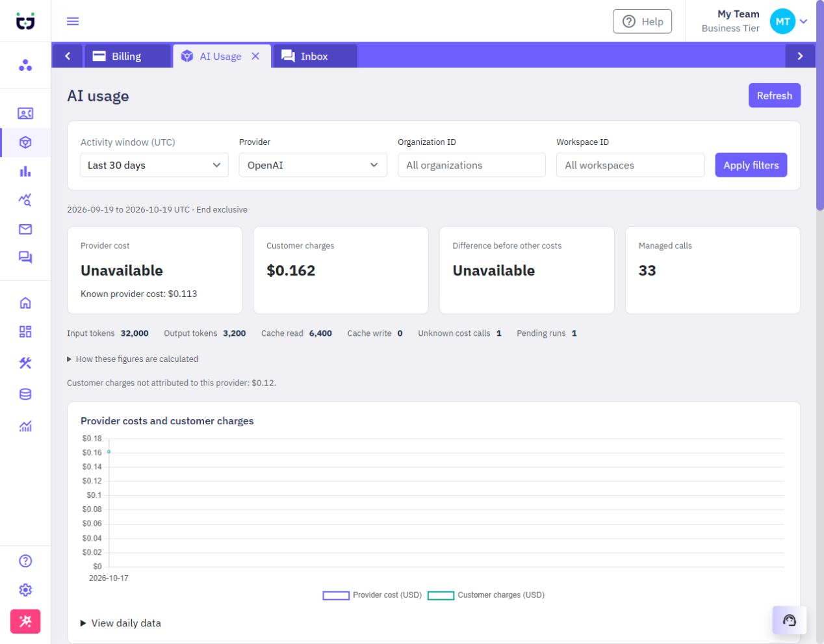Open the growth chart sidebar icon
This screenshot has height=644, width=824.
tap(25, 426)
